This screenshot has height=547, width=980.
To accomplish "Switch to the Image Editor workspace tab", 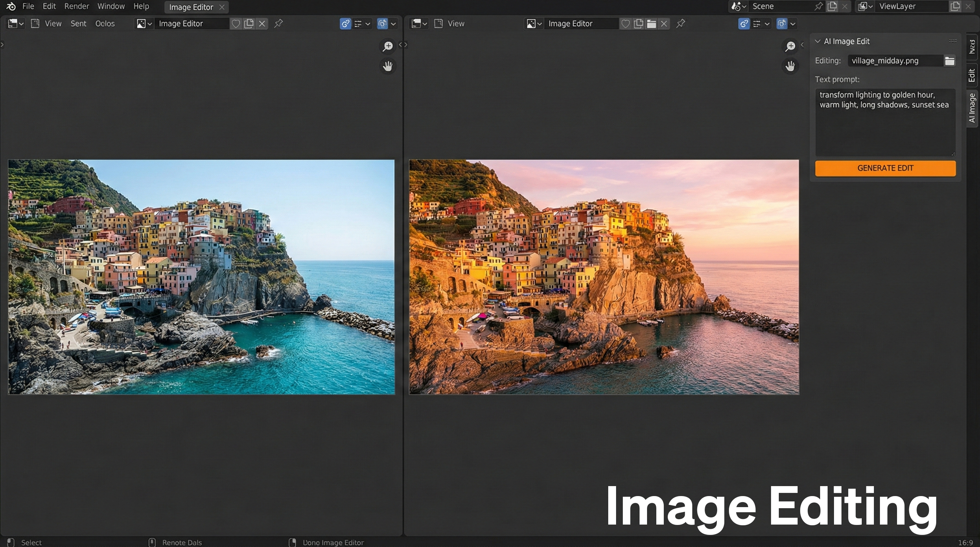I will (x=191, y=7).
